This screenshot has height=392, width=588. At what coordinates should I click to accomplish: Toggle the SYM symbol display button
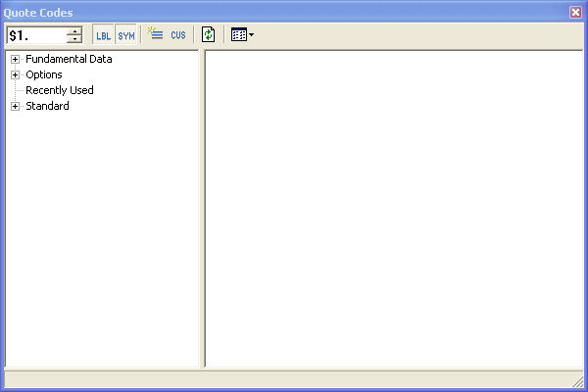[x=126, y=35]
